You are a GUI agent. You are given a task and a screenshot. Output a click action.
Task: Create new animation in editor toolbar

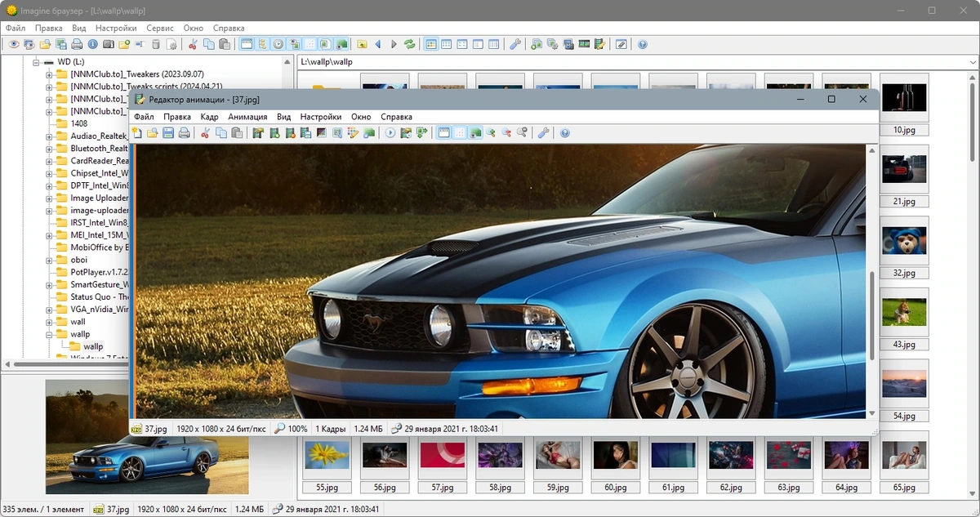pyautogui.click(x=137, y=132)
